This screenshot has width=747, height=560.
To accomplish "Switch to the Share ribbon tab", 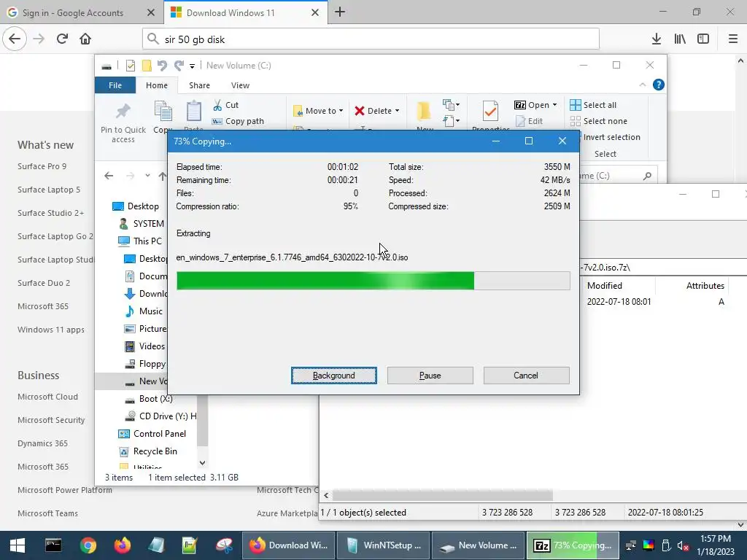I will point(199,85).
